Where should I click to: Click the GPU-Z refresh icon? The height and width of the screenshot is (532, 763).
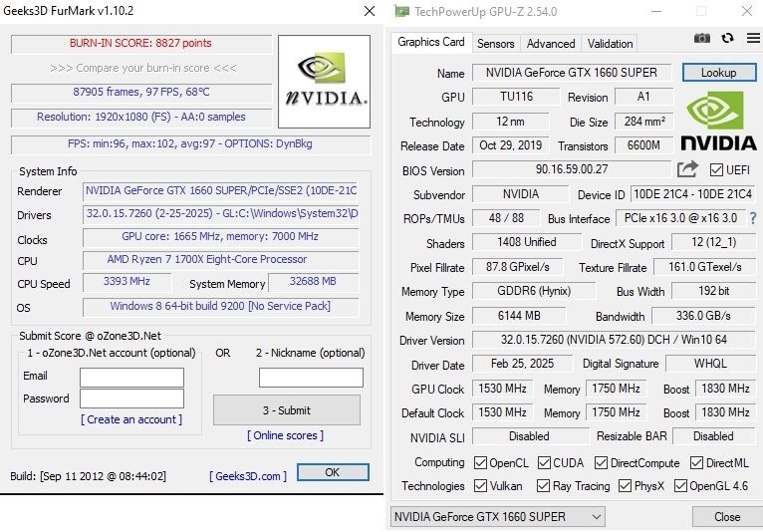point(727,38)
